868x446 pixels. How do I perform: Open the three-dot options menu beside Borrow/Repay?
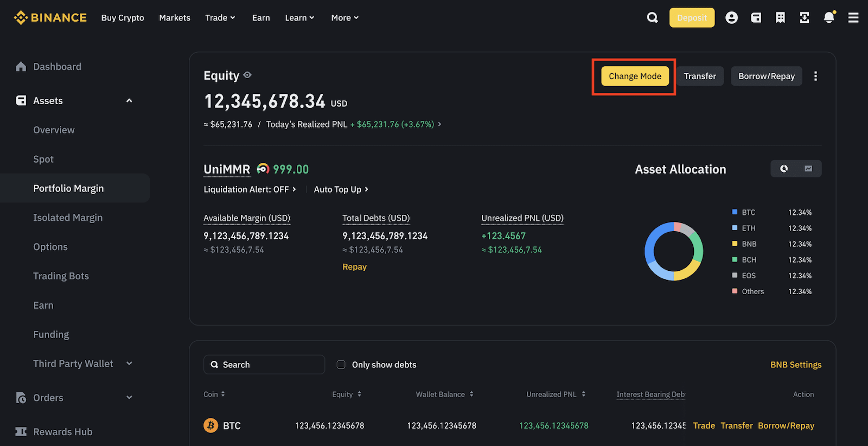point(815,77)
